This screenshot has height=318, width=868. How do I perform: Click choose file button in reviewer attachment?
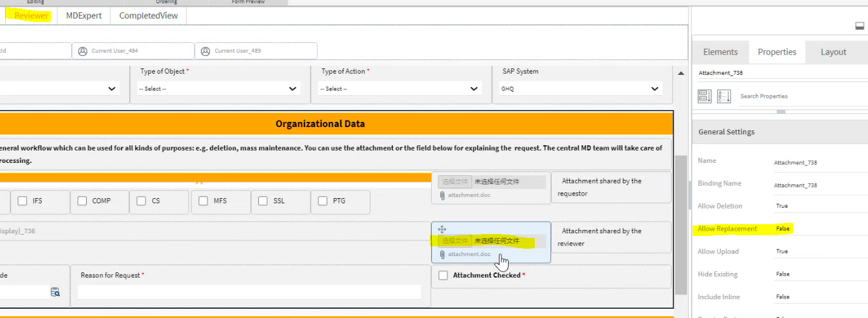pos(455,241)
